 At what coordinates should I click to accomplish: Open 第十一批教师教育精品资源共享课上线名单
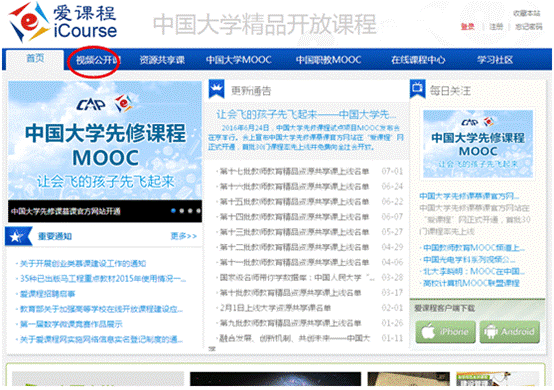[x=294, y=262]
